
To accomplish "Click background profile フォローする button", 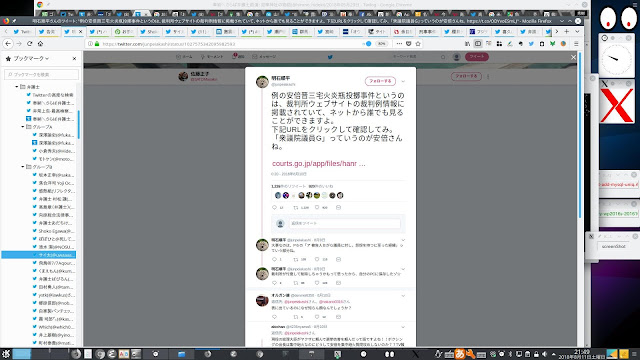I will pos(466,76).
